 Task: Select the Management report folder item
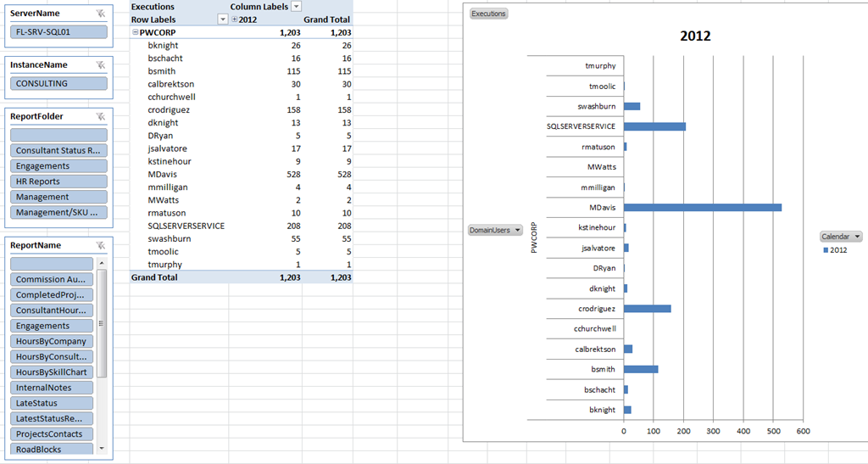click(x=59, y=197)
